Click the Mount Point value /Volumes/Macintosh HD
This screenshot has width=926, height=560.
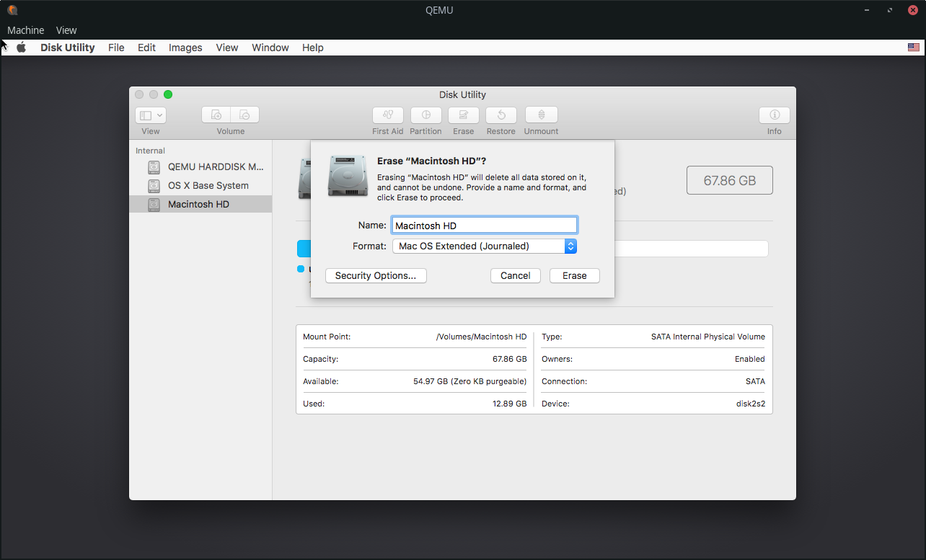481,337
